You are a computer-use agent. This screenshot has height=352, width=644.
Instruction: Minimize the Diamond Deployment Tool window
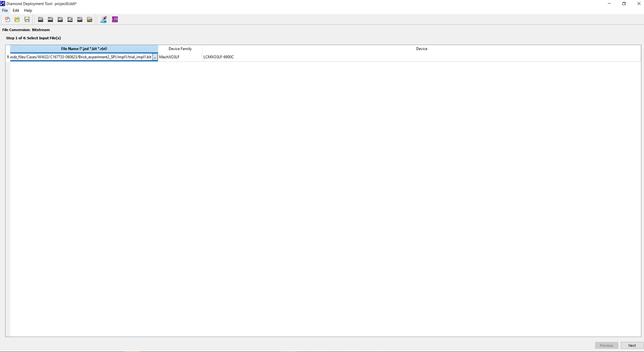(609, 4)
